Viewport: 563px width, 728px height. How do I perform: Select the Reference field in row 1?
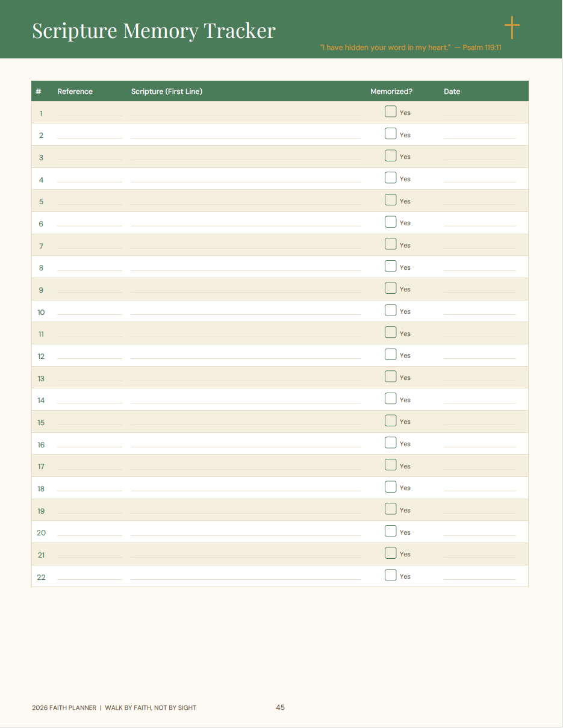pyautogui.click(x=90, y=113)
